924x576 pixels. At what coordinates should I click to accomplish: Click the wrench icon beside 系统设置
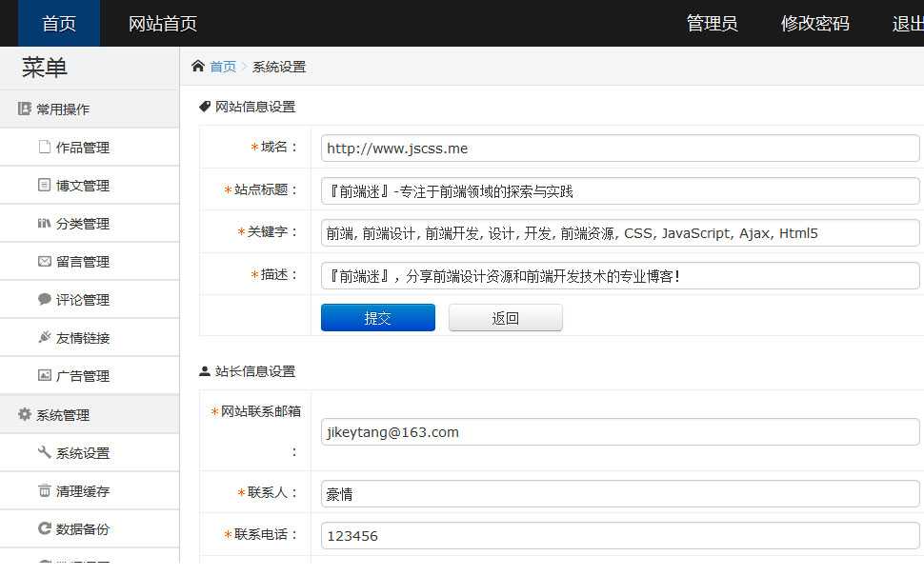(x=44, y=452)
